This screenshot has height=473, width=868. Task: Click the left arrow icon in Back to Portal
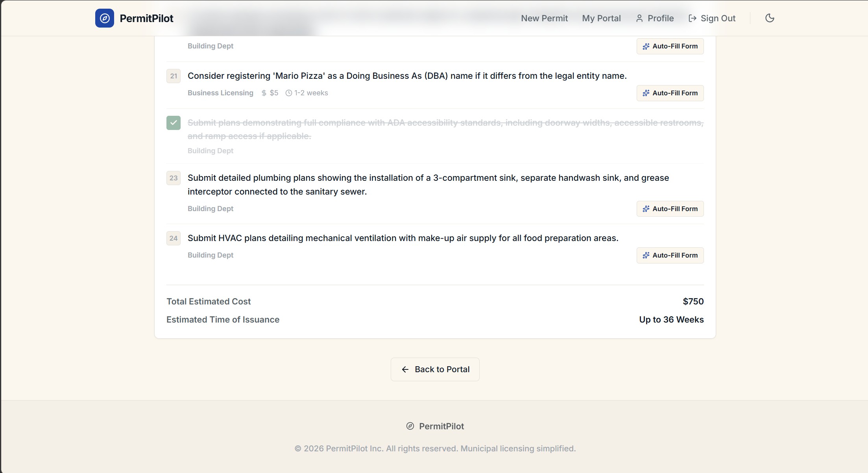(405, 369)
